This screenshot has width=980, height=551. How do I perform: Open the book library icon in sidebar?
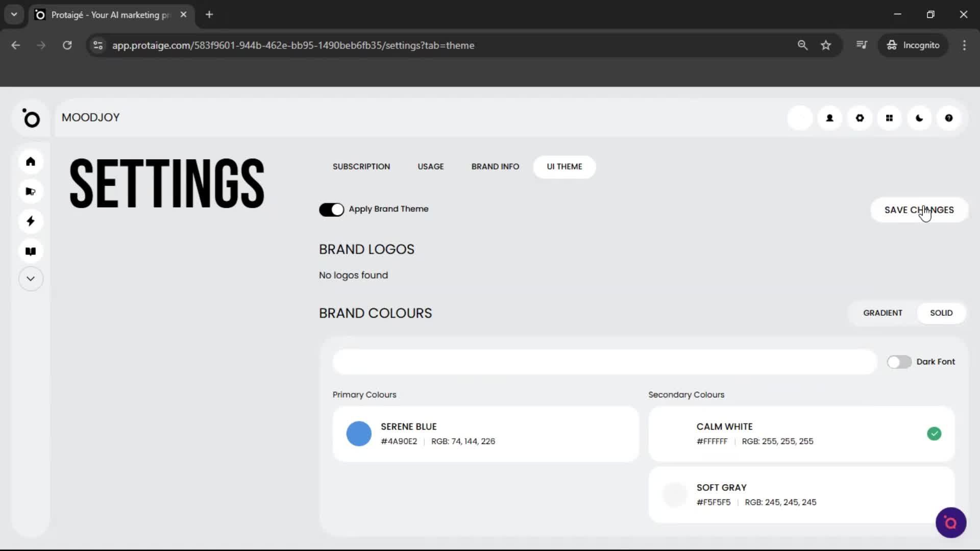31,251
